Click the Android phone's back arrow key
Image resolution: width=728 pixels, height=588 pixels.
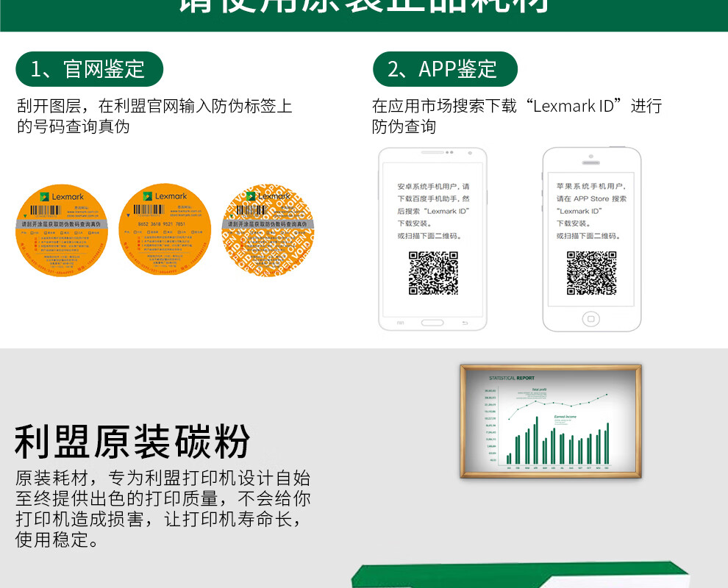coord(465,323)
